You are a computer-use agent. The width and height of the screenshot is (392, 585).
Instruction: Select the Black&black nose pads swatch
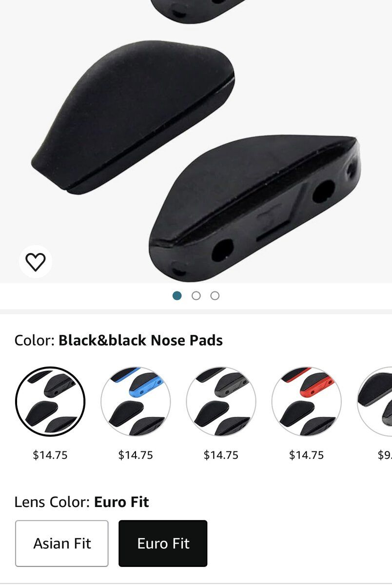50,402
